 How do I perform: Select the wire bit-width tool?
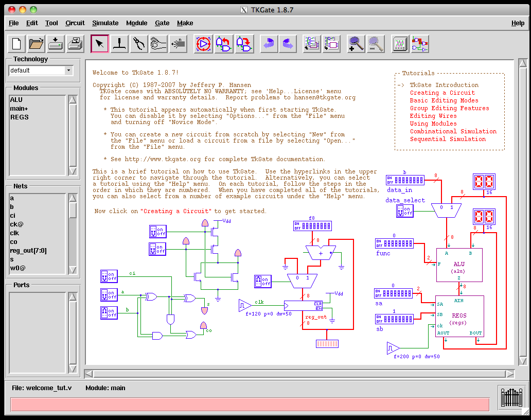(x=178, y=44)
